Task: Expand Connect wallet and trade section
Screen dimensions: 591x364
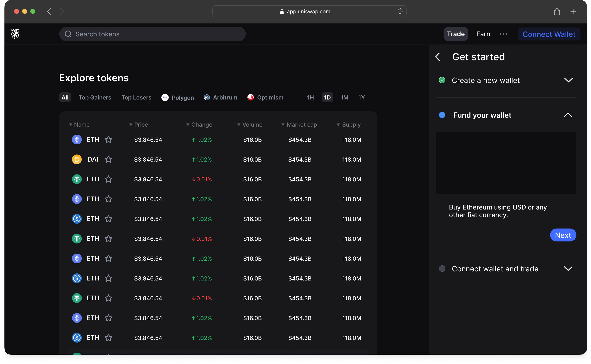Action: click(x=568, y=268)
